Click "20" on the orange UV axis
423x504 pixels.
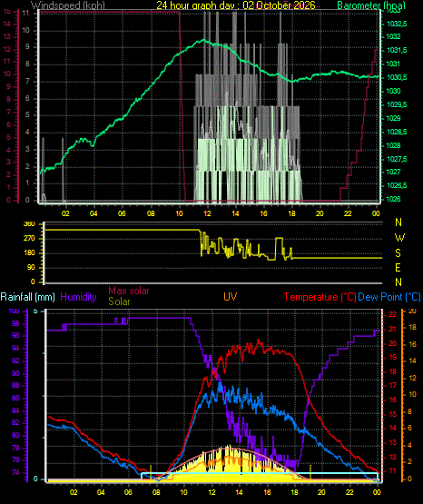tap(412, 311)
